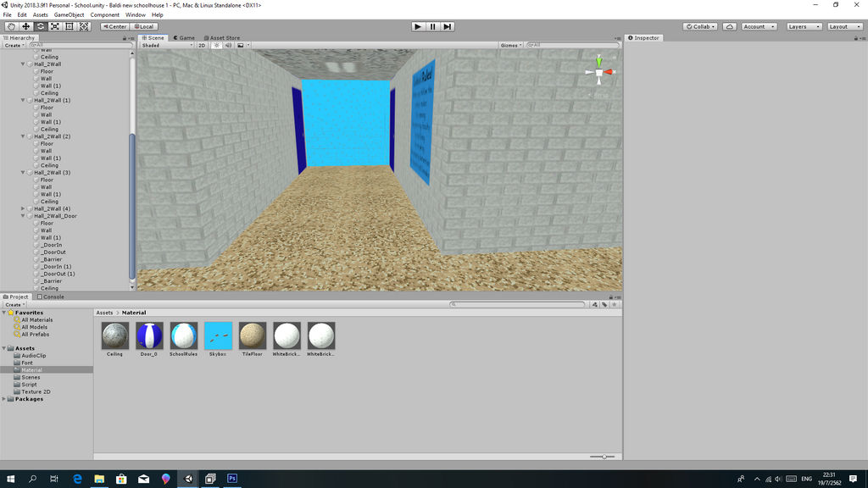Open the Component menu
This screenshot has height=488, width=868.
tap(104, 15)
